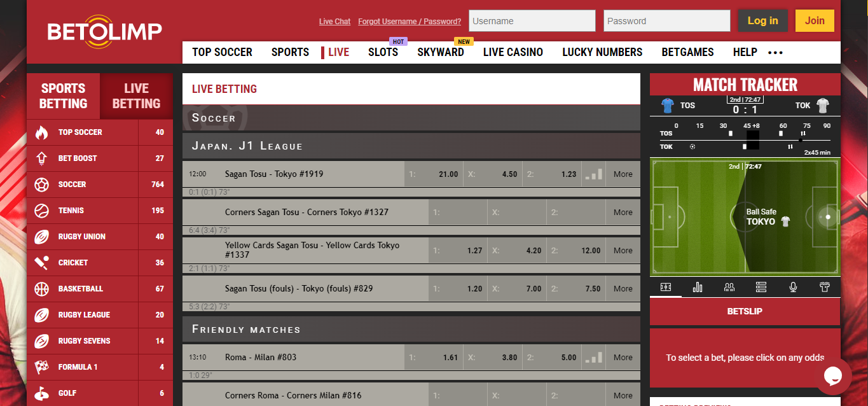
Task: Expand More markets for Roma - Milan
Action: (x=623, y=357)
